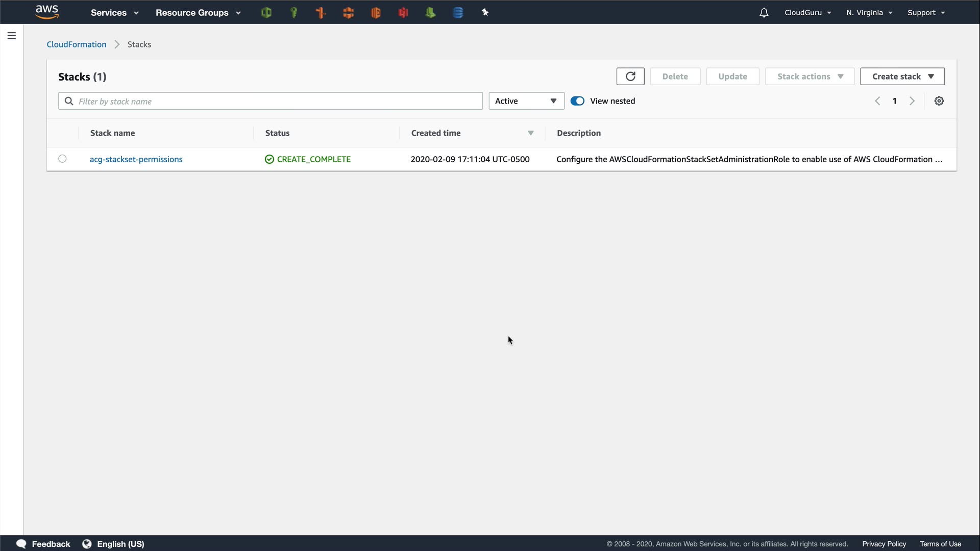Open the Services menu
980x551 pixels.
click(x=114, y=13)
